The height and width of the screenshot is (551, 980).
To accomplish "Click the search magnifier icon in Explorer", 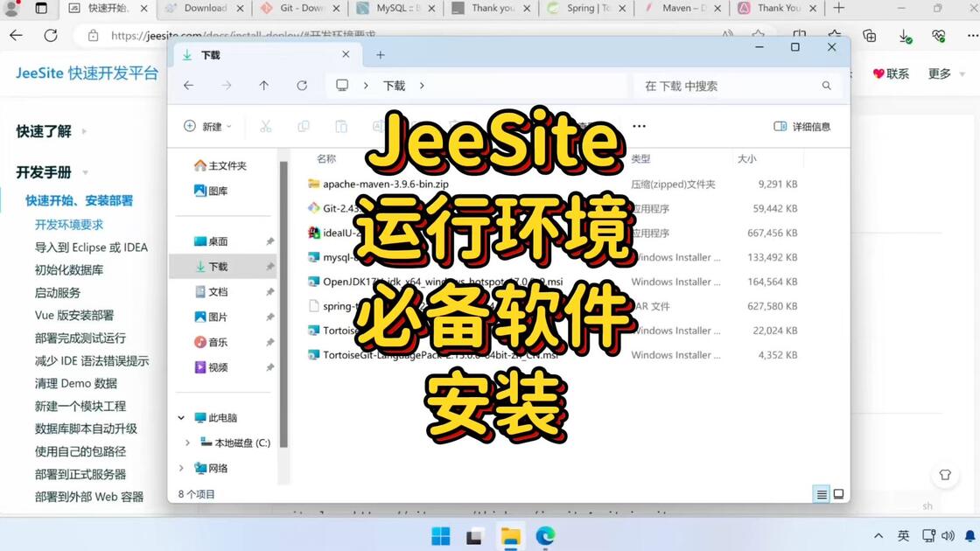I will coord(826,86).
